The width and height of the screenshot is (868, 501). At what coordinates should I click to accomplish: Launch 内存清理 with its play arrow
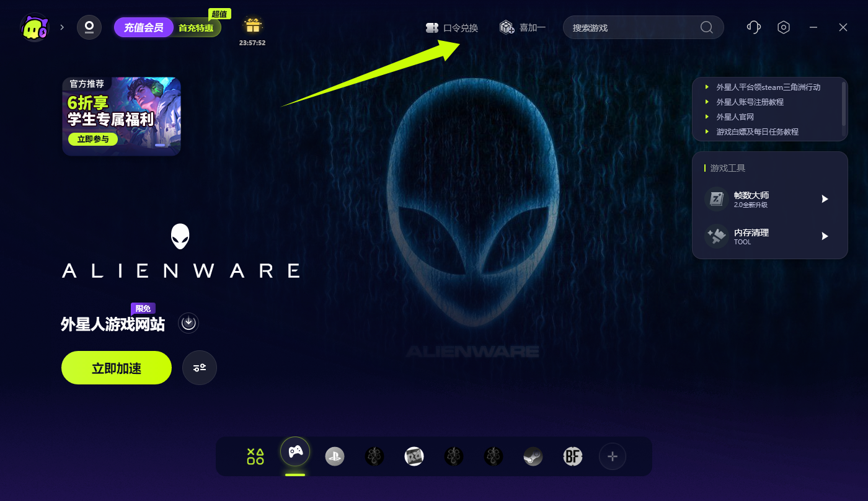825,236
